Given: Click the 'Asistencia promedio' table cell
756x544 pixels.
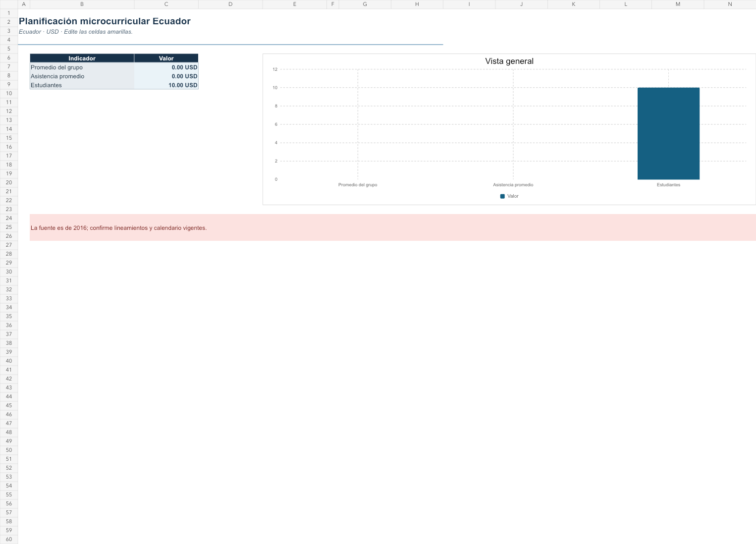Looking at the screenshot, I should coord(82,76).
